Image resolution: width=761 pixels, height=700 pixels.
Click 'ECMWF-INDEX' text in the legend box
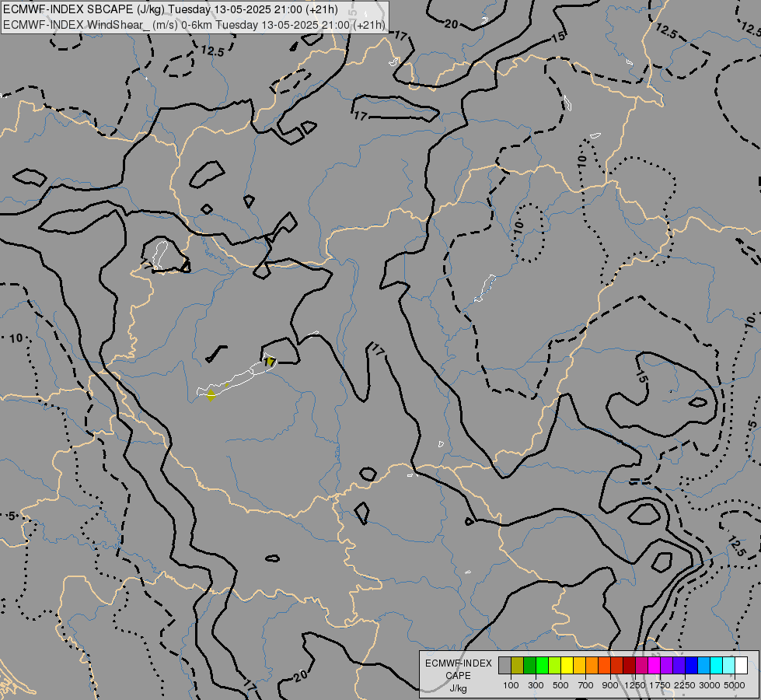(x=458, y=663)
